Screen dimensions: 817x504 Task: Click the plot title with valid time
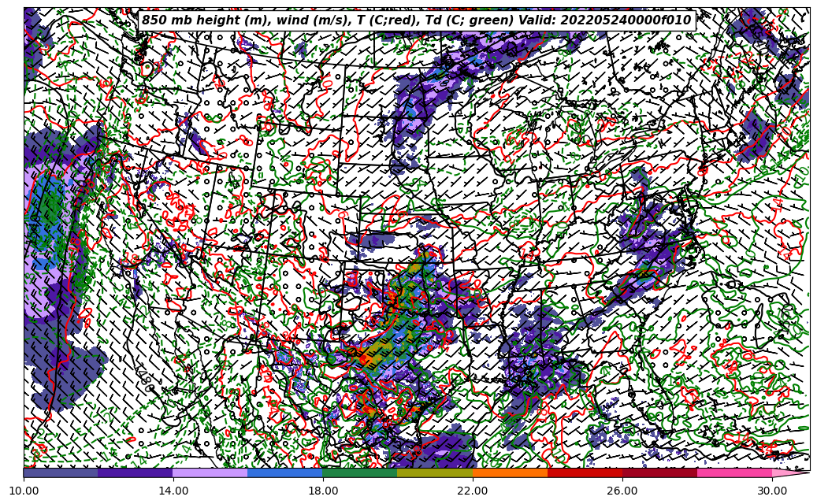[x=416, y=20]
